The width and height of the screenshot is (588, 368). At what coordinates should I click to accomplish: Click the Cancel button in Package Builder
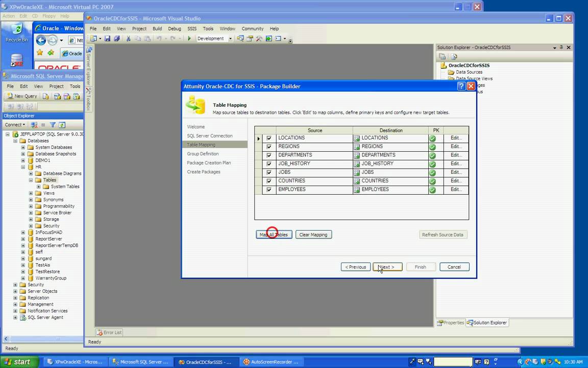click(x=454, y=267)
